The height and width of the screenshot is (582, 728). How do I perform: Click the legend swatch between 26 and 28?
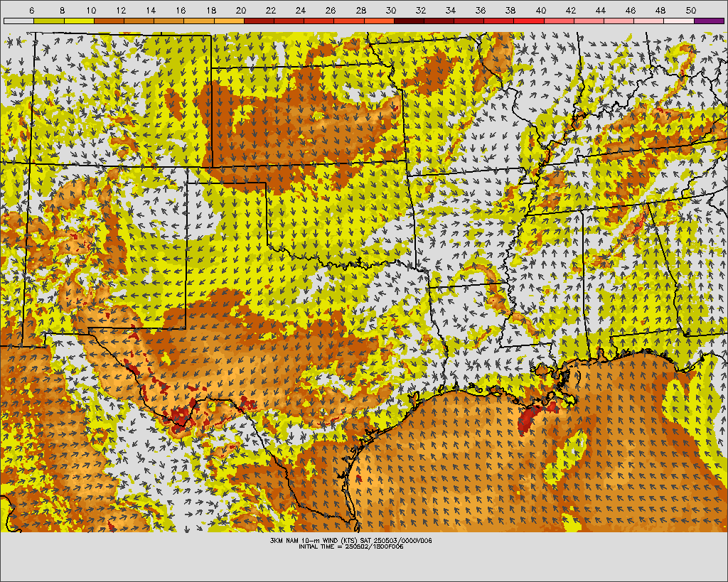click(349, 21)
